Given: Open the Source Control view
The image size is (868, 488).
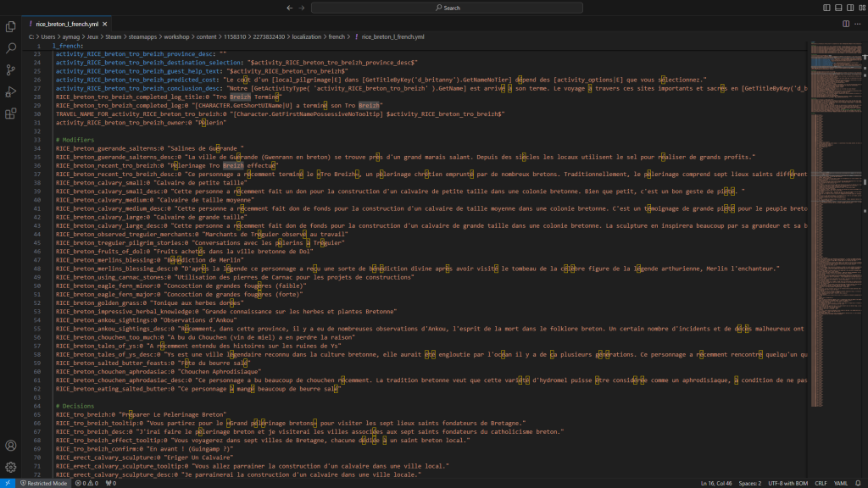Looking at the screenshot, I should pos(11,69).
